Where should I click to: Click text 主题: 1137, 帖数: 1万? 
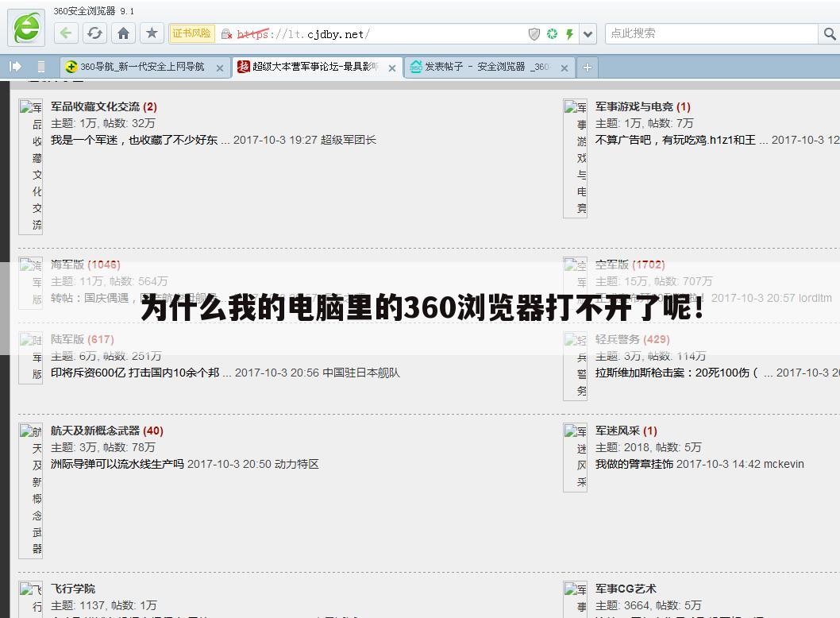click(x=104, y=605)
